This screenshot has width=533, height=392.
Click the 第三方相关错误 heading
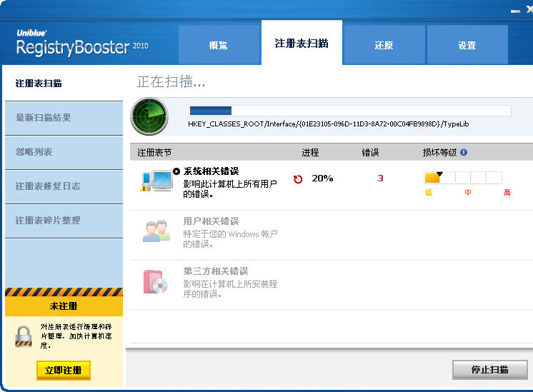(216, 271)
